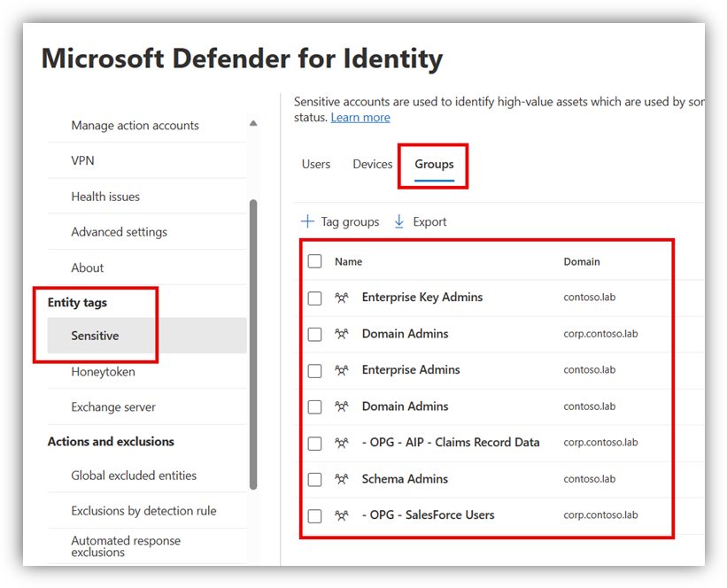Sort by the Name column header

point(348,261)
